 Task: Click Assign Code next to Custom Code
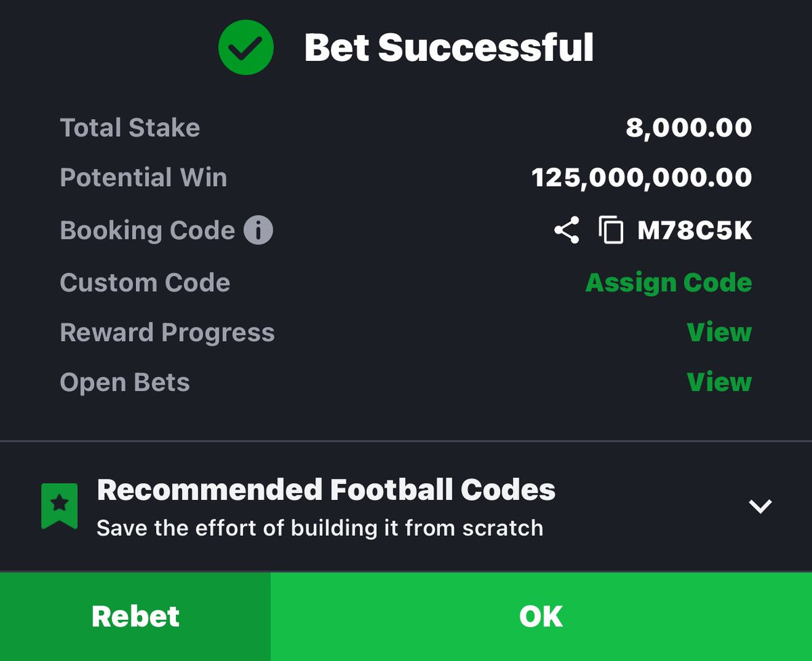point(669,282)
